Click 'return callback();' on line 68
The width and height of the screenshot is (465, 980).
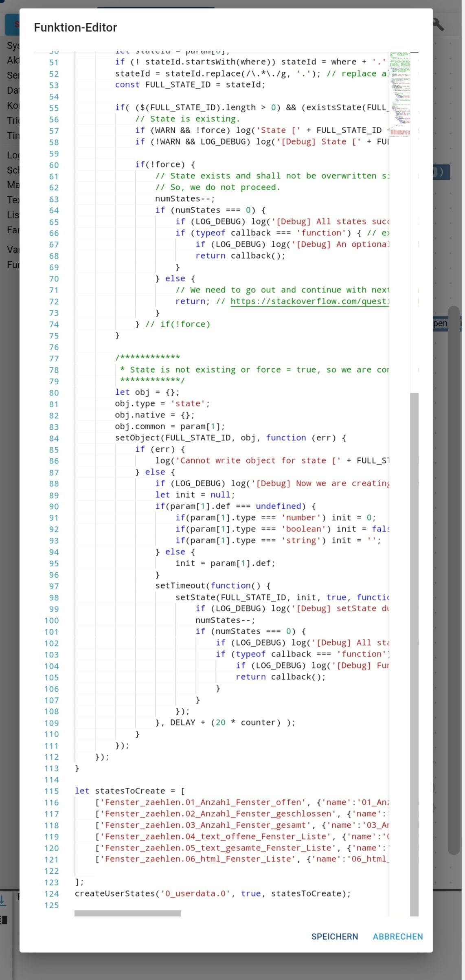click(x=240, y=256)
